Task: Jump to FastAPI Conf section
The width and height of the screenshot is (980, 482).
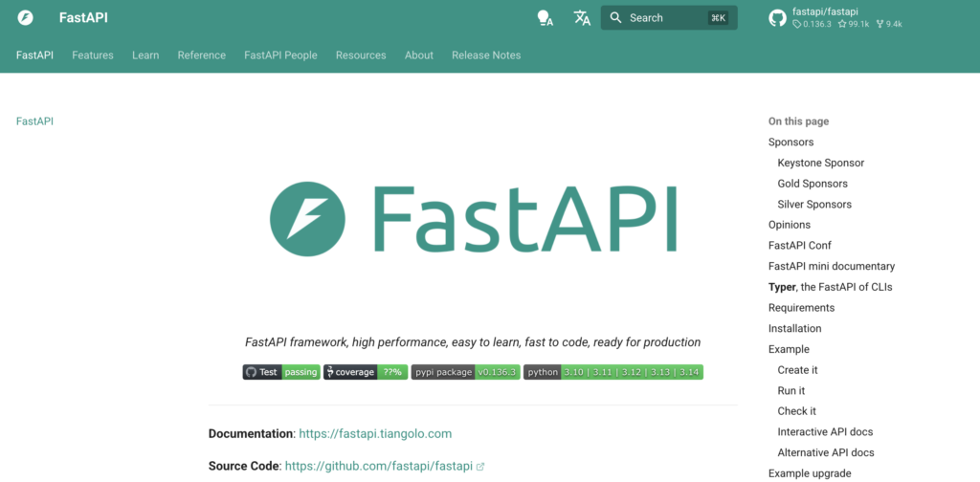Action: (799, 246)
